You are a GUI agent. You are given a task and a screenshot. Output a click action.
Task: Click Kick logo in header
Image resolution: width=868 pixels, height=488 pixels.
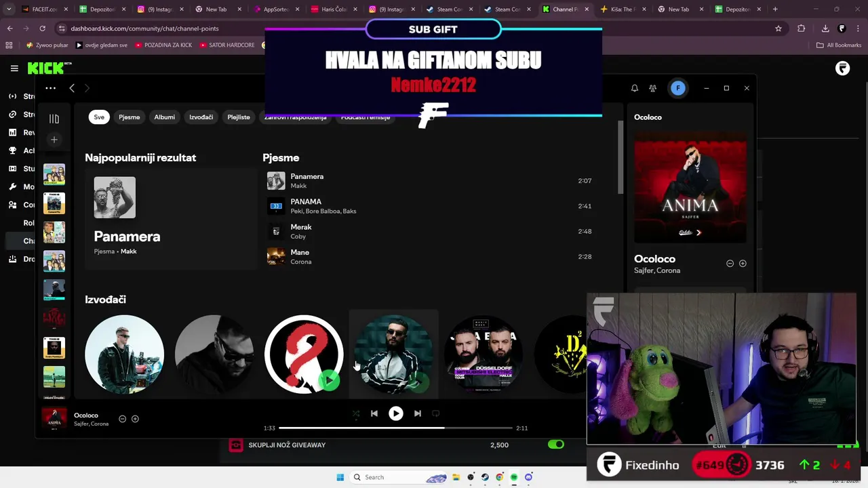49,68
